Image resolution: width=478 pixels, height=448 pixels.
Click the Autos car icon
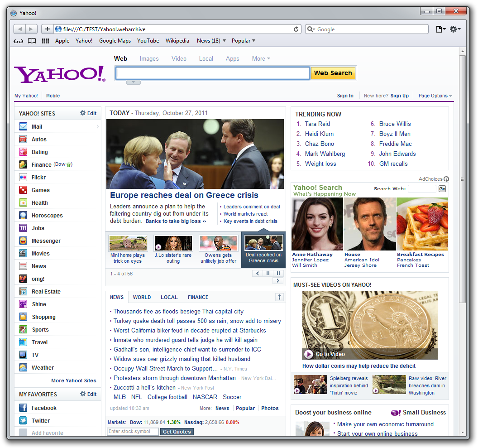point(23,139)
